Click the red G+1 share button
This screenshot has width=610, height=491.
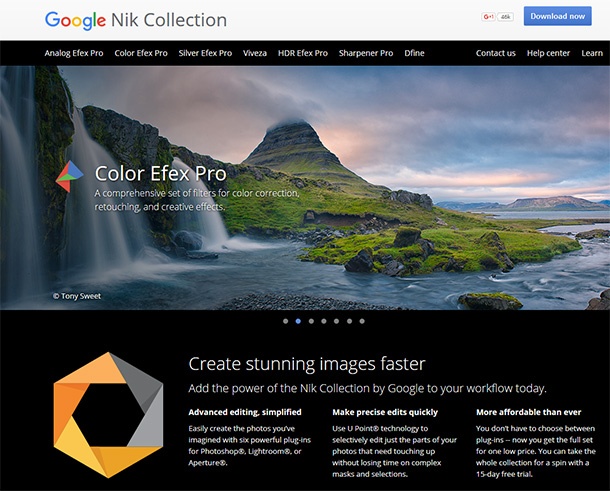point(489,17)
